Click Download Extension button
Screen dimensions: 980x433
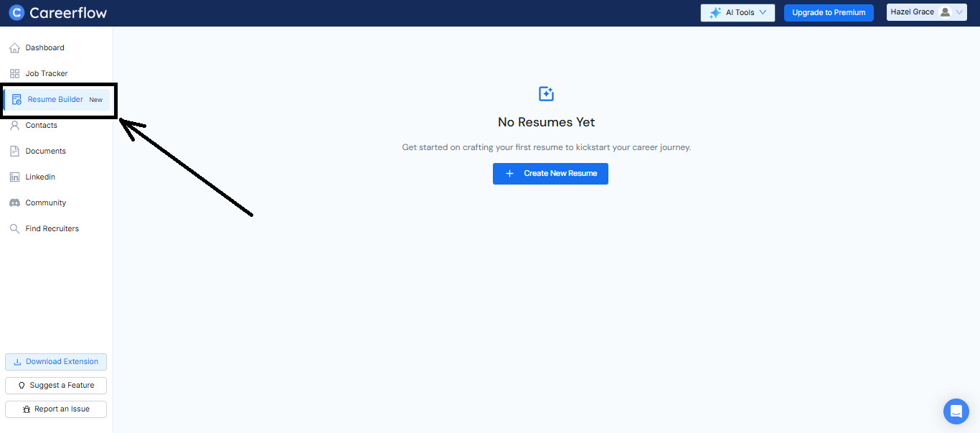(x=56, y=362)
